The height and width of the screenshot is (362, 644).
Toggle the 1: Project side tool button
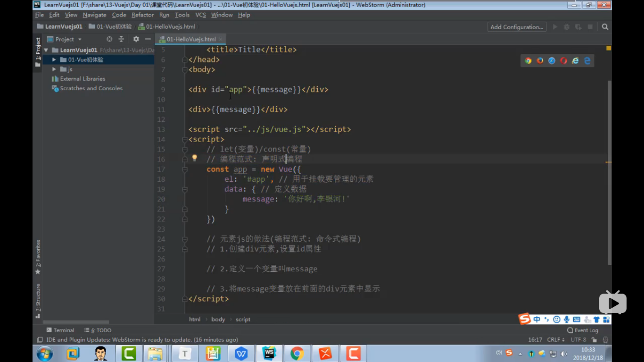point(38,52)
